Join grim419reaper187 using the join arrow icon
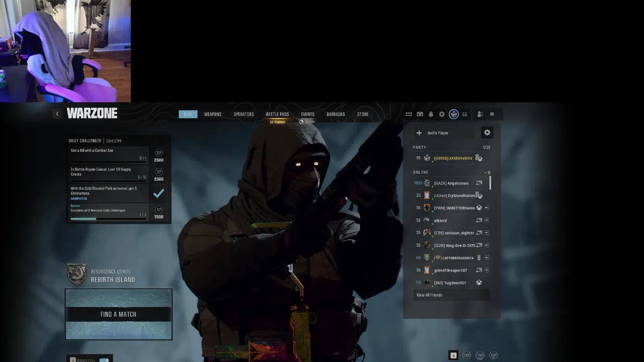The image size is (644, 362). click(x=487, y=270)
